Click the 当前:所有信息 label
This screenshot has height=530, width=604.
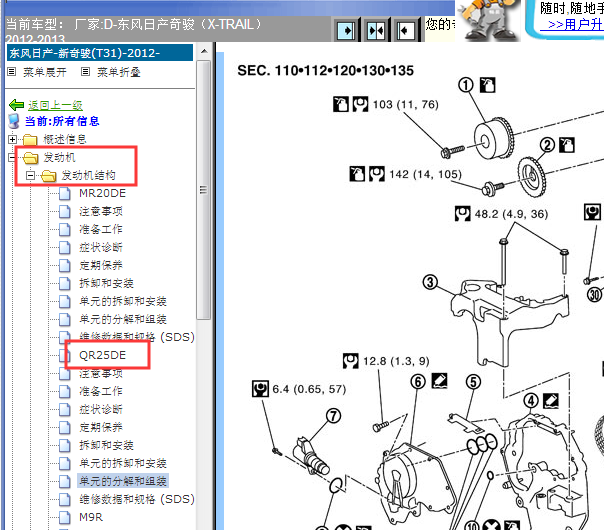62,121
